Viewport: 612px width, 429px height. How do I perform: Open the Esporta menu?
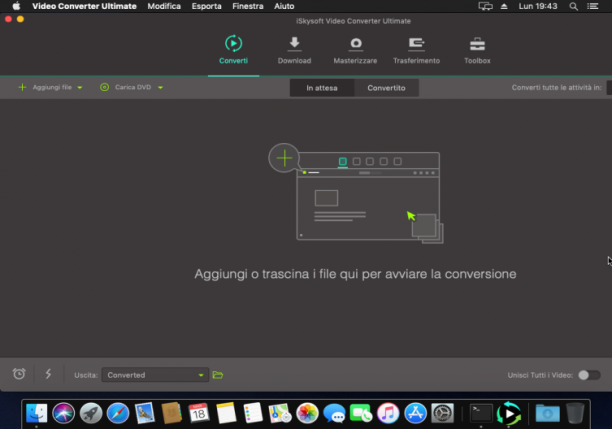coord(206,6)
